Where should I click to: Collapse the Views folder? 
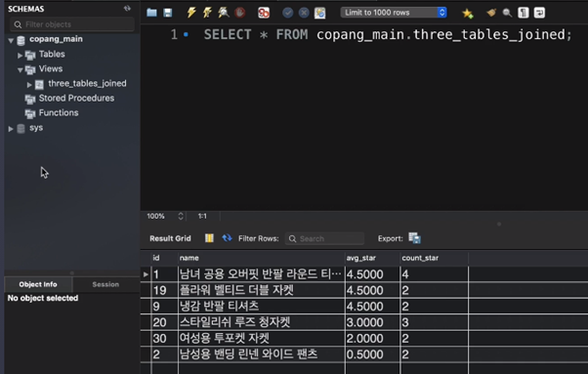pos(20,69)
